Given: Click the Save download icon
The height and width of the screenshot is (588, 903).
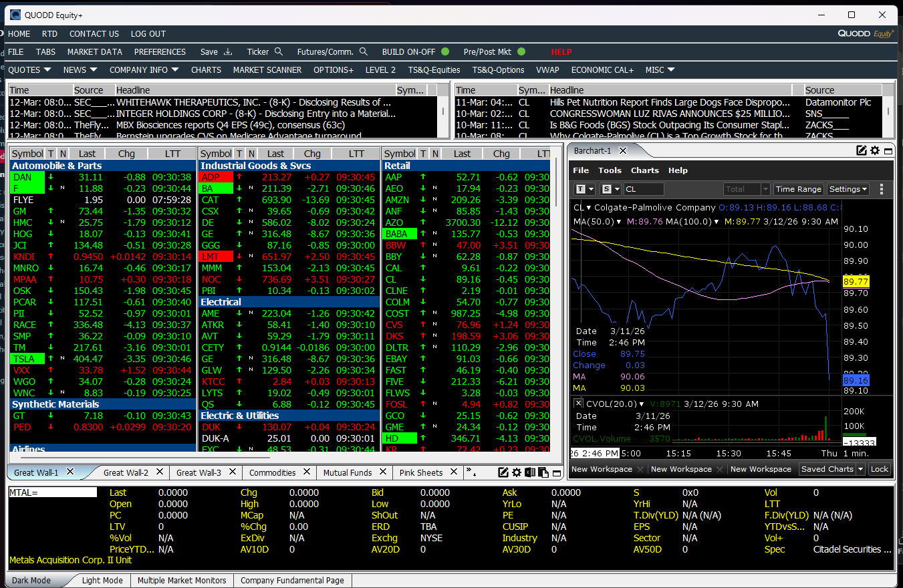Looking at the screenshot, I should click(x=228, y=52).
